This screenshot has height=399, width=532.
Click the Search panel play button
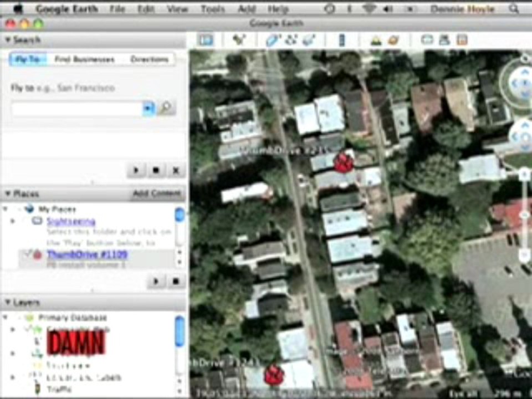point(136,170)
